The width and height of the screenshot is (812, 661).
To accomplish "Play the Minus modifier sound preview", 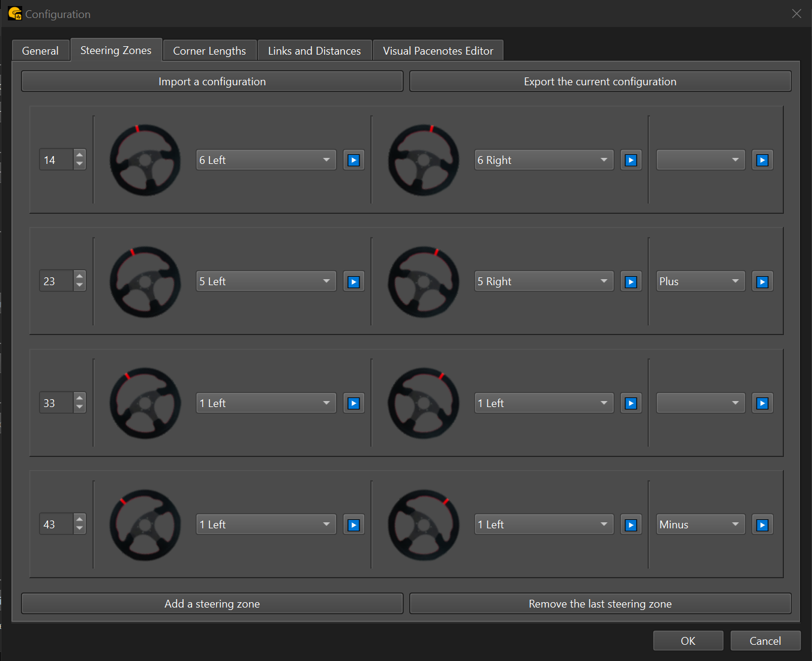I will coord(762,525).
